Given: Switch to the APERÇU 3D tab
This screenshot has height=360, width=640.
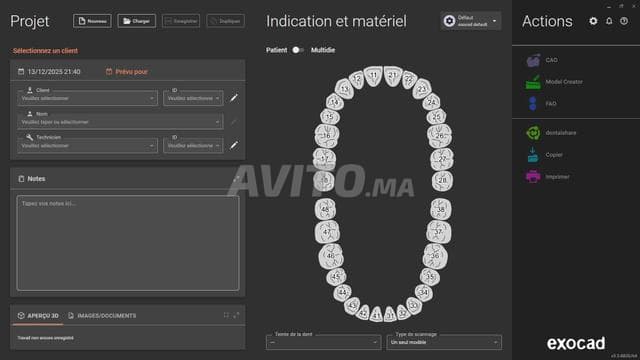Looking at the screenshot, I should [x=38, y=316].
